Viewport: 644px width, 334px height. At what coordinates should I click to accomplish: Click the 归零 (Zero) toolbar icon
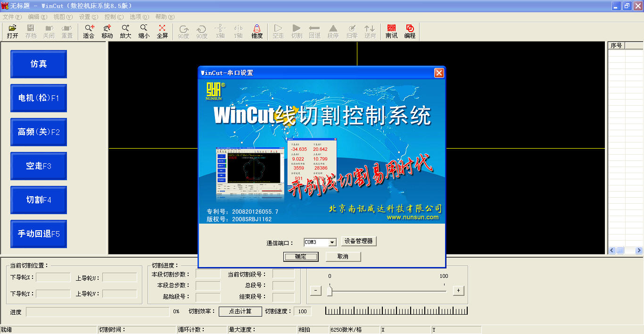click(x=352, y=32)
